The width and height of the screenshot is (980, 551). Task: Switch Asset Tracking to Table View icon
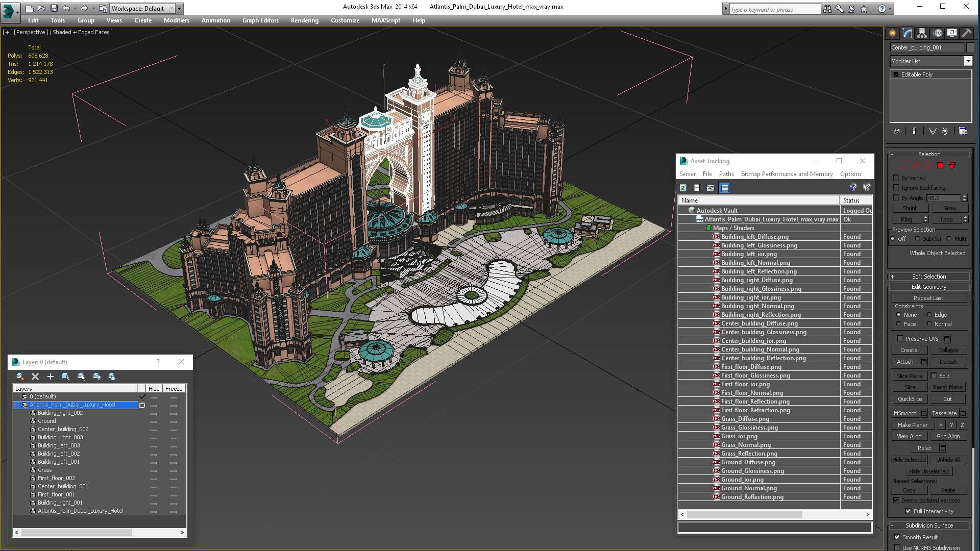[725, 188]
